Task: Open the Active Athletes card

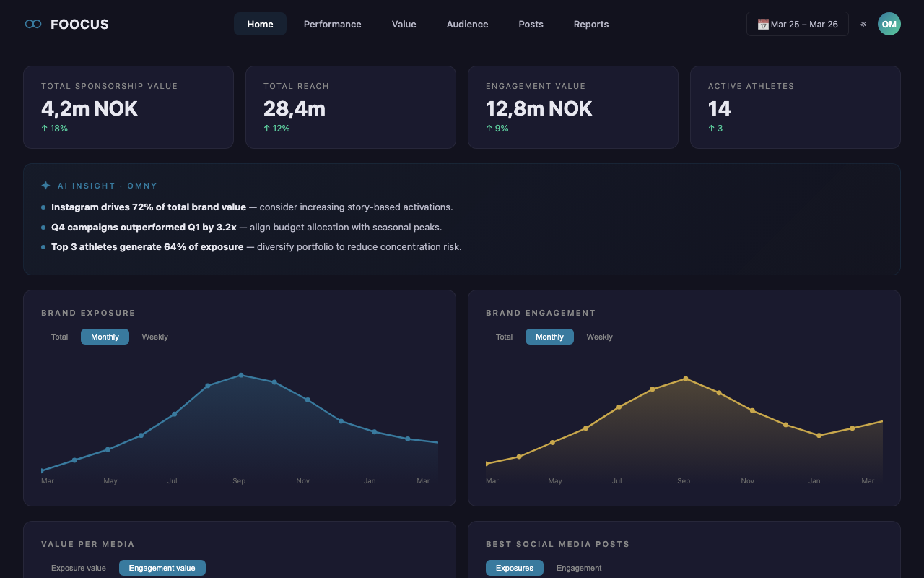Action: click(795, 107)
